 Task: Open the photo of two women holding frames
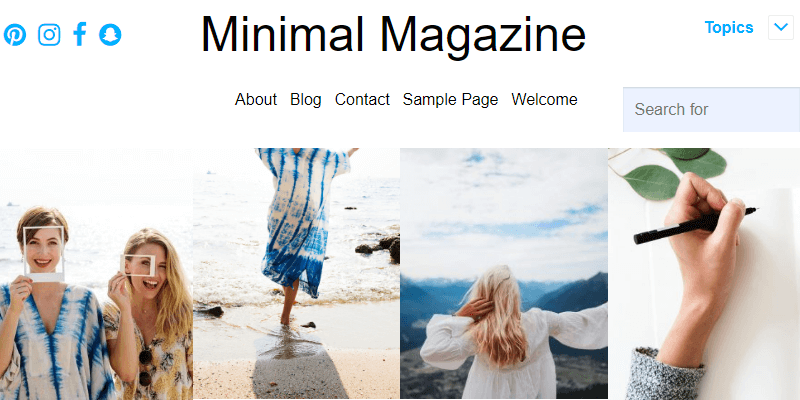click(x=96, y=273)
